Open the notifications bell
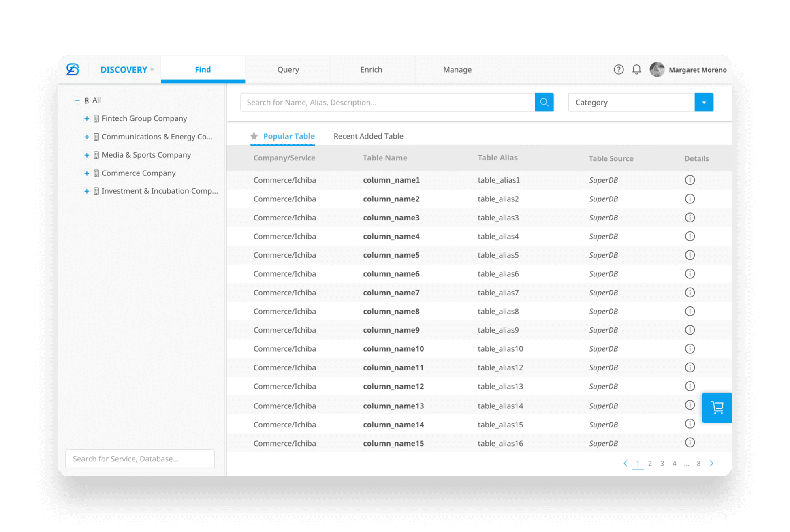 pyautogui.click(x=636, y=70)
